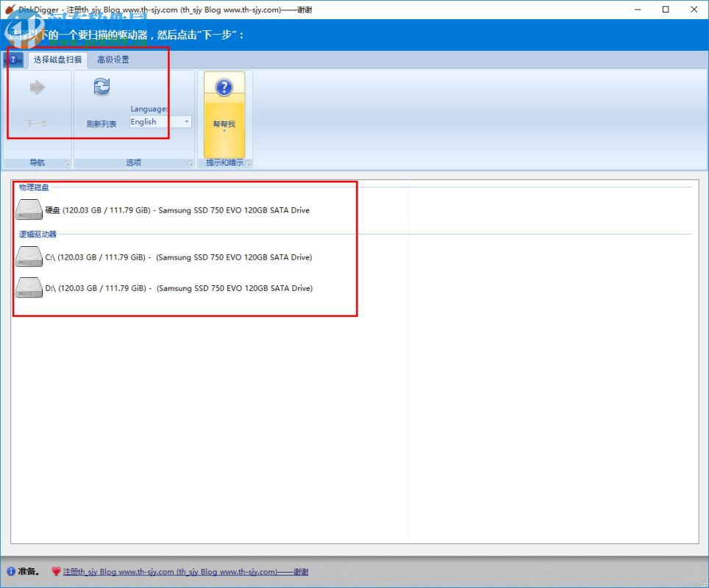This screenshot has height=588, width=709.
Task: Click the DiskDigger app icon in title bar
Action: pyautogui.click(x=10, y=9)
